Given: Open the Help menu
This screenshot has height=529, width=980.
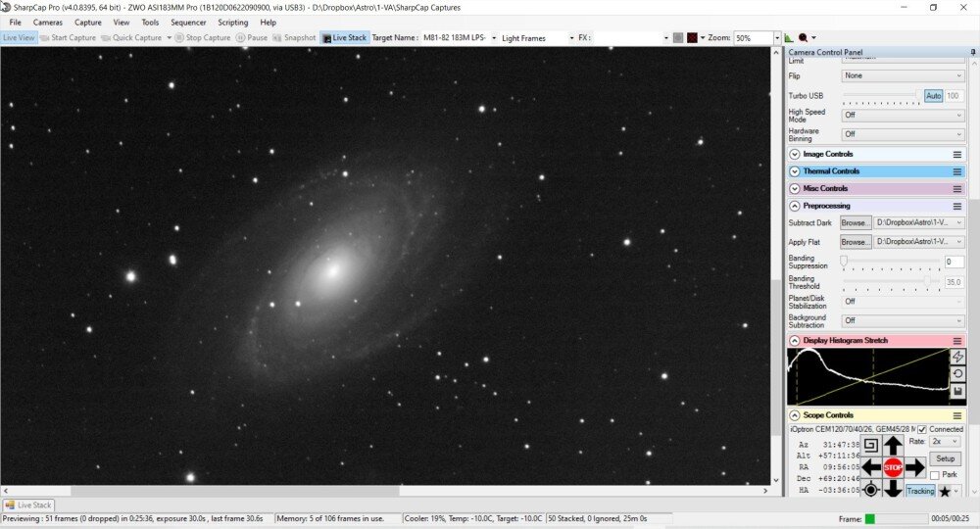Looking at the screenshot, I should [x=269, y=23].
